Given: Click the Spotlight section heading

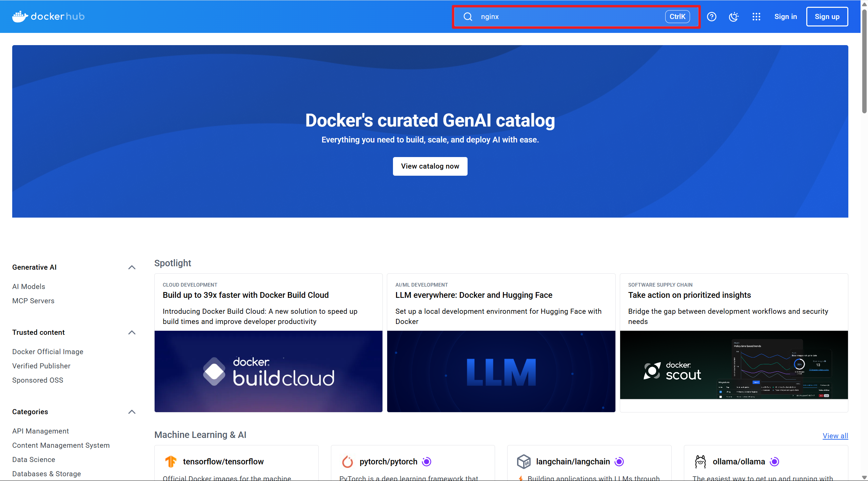Looking at the screenshot, I should (x=173, y=263).
